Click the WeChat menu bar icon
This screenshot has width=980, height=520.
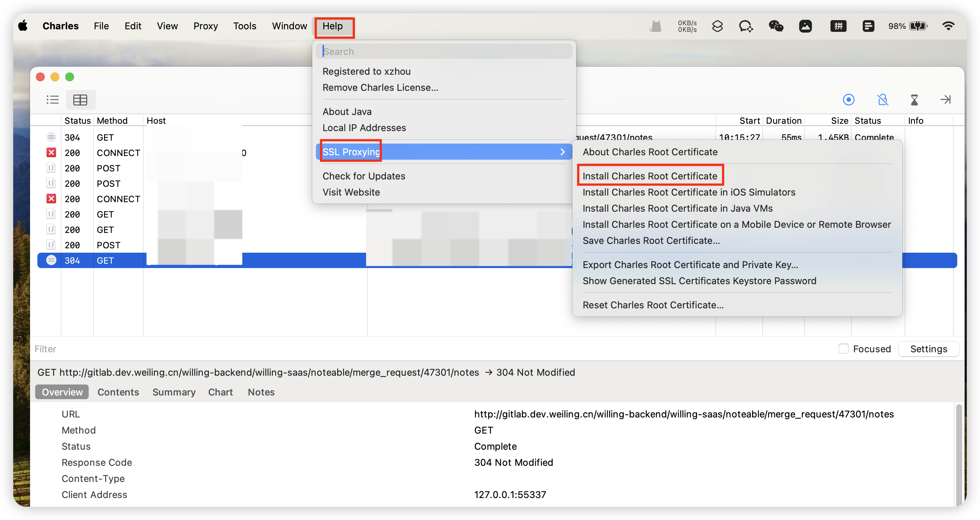776,26
